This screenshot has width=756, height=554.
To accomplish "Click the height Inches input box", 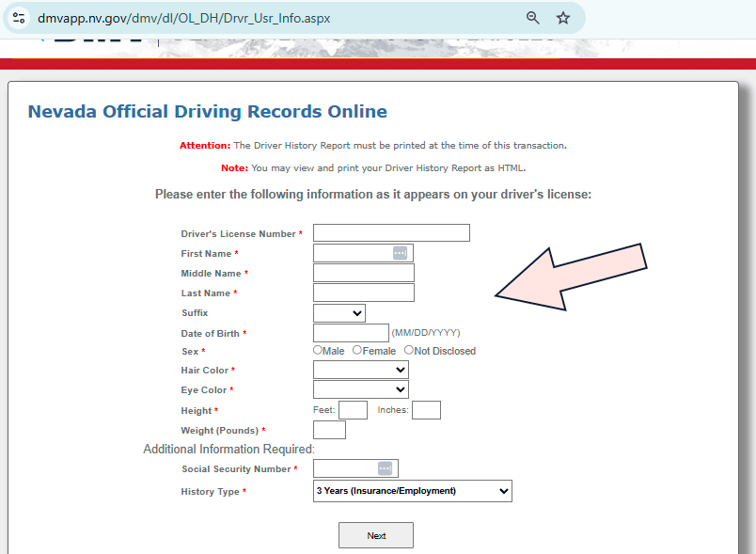I will coord(426,410).
